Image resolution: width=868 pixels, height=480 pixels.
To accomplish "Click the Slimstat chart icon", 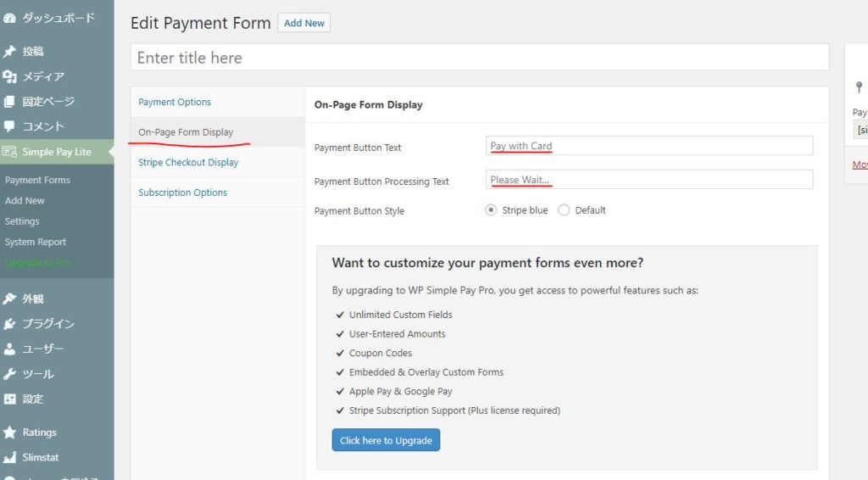I will pyautogui.click(x=8, y=457).
